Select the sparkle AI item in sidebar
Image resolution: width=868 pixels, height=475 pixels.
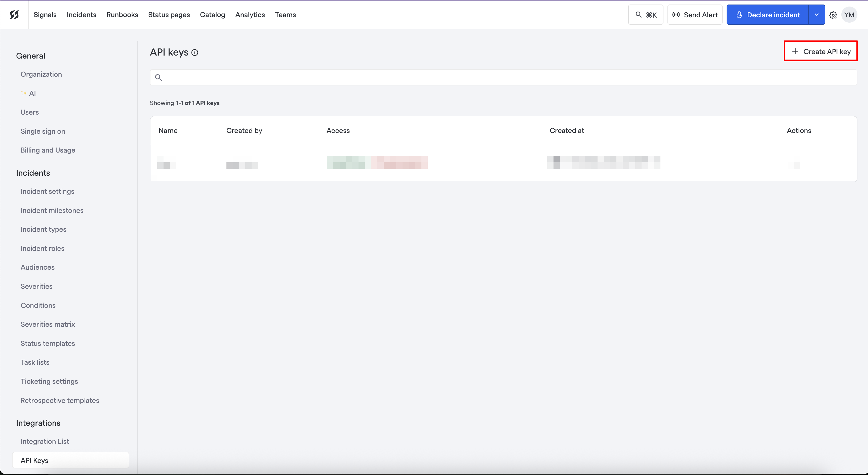(x=28, y=93)
